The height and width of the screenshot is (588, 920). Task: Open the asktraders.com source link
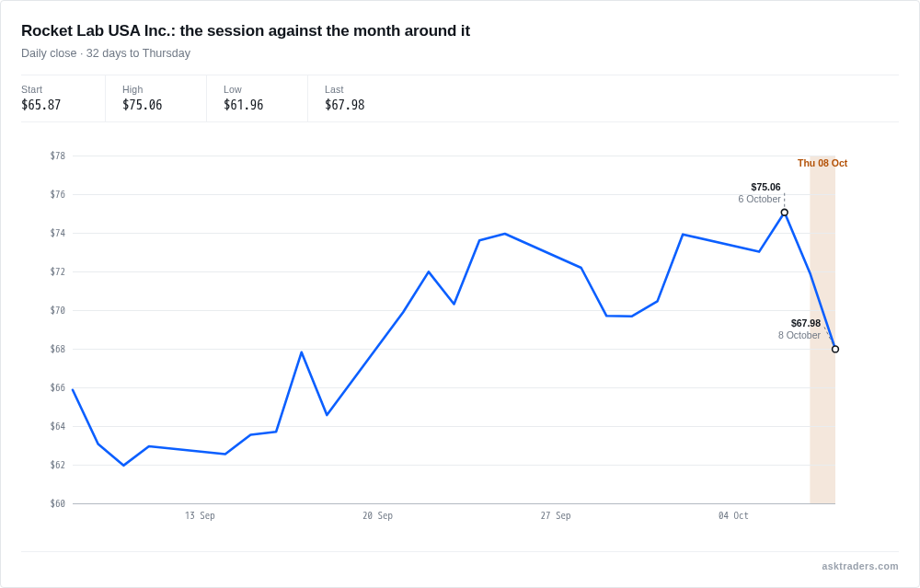859,566
